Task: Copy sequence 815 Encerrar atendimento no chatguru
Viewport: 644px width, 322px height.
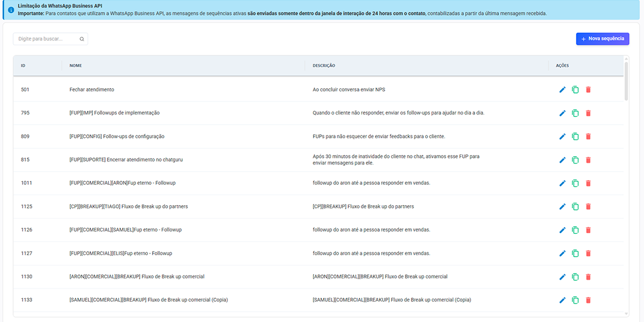Action: tap(575, 160)
